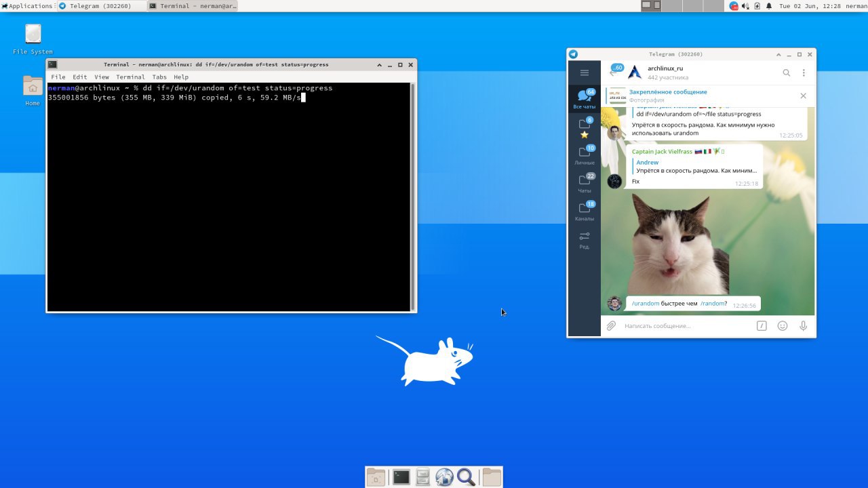Click sender name Captain Jack Vielfrass

pyautogui.click(x=662, y=152)
